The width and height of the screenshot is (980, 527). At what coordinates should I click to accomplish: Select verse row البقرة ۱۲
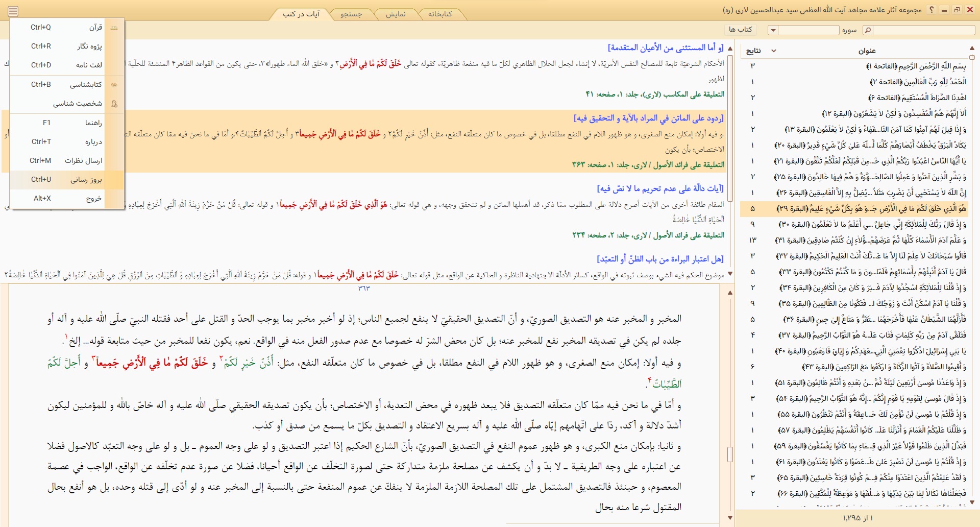853,113
